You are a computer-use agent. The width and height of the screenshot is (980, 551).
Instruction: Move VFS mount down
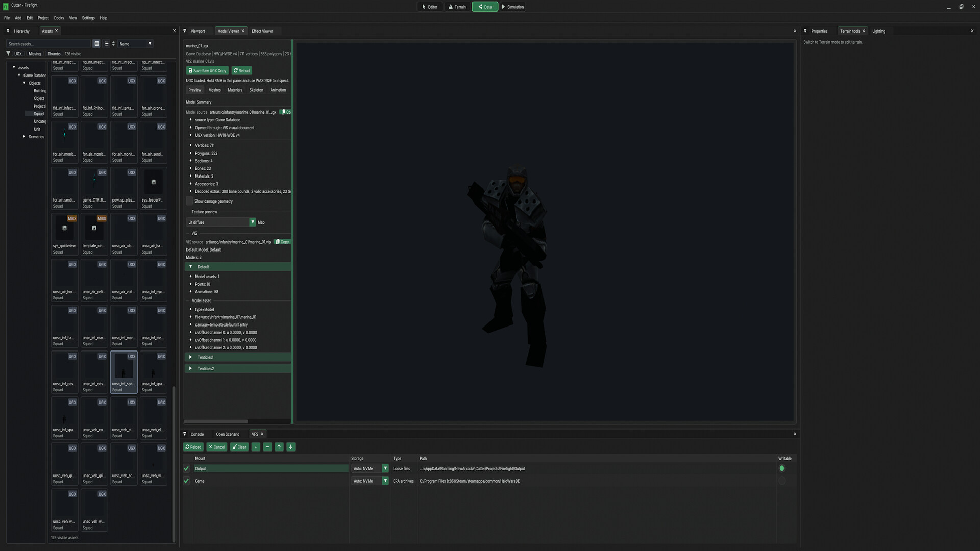coord(291,447)
